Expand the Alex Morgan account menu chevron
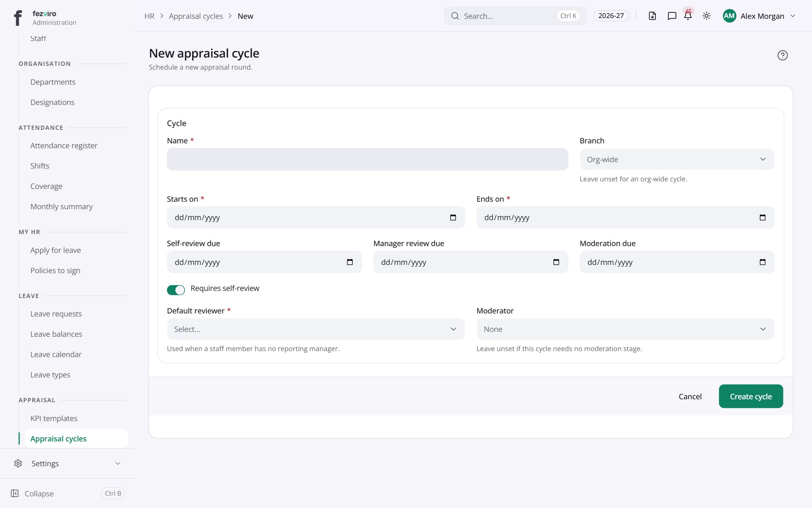The height and width of the screenshot is (508, 812). pyautogui.click(x=793, y=16)
